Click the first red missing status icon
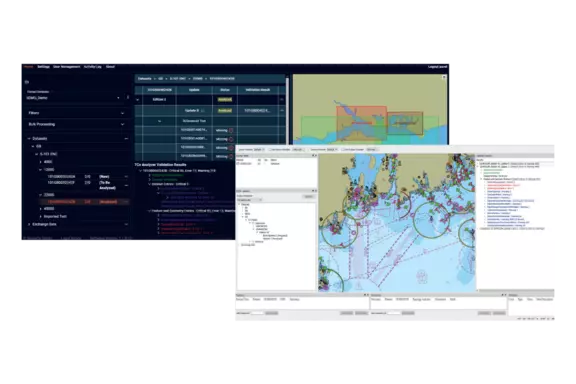 tap(231, 130)
